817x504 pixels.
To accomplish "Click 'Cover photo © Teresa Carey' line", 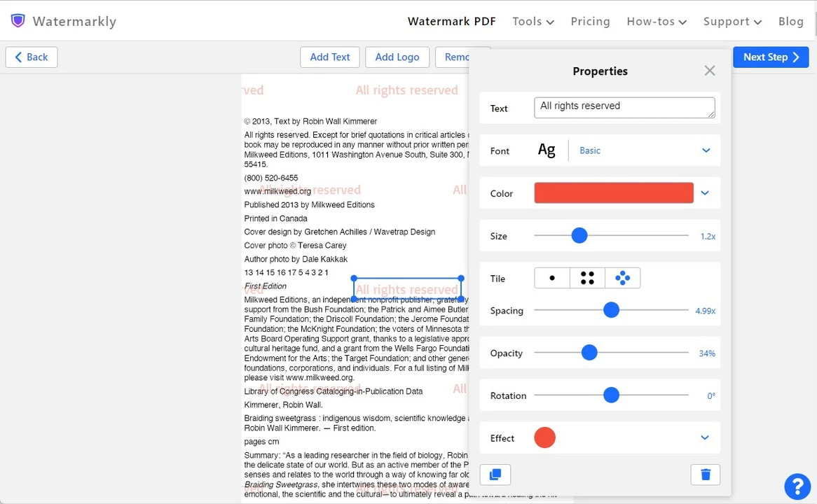I will tap(296, 246).
